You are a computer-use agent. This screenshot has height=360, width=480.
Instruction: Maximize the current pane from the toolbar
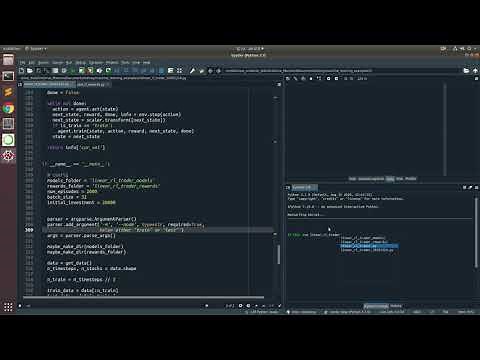[171, 71]
